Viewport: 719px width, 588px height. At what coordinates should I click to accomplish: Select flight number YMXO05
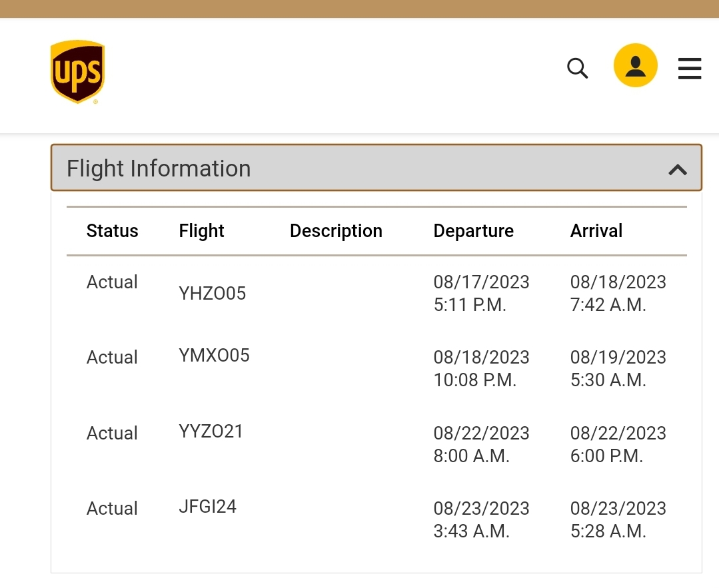click(x=214, y=356)
